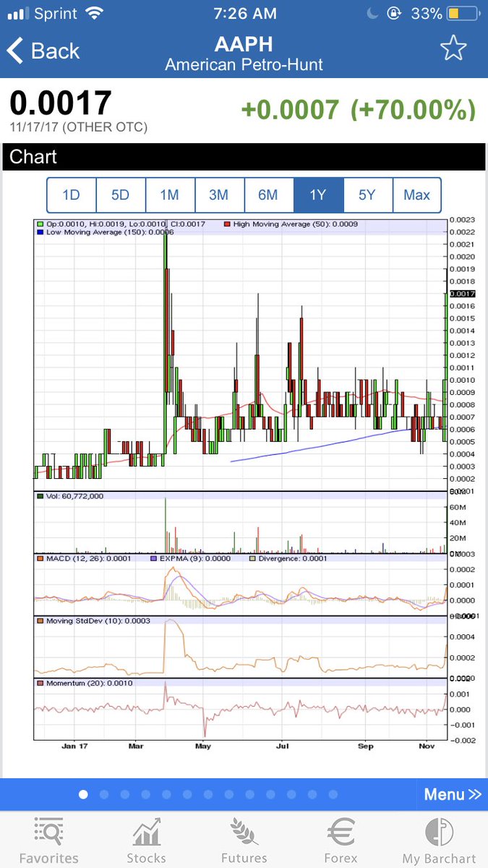Select the 5D chart range

click(121, 195)
